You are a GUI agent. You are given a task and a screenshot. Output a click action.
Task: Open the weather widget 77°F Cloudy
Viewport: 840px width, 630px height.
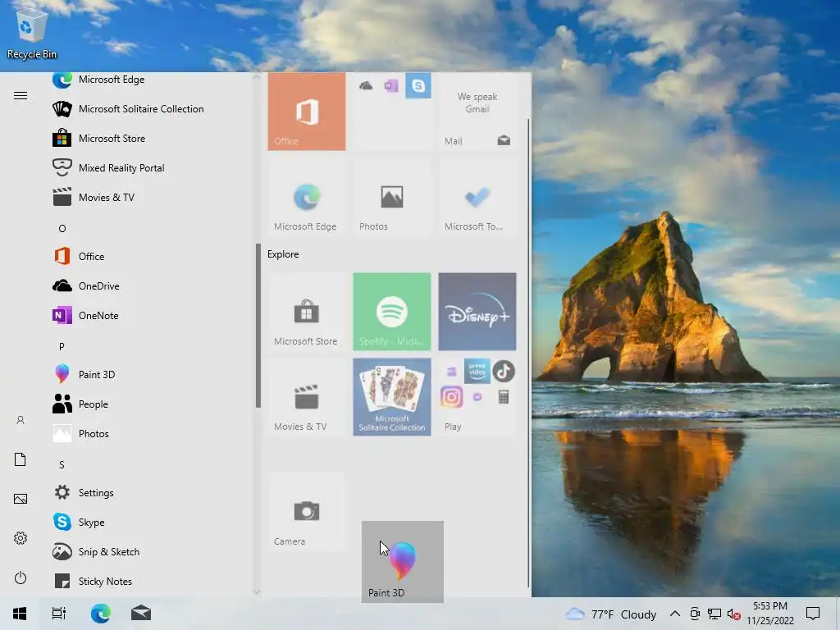pos(610,614)
